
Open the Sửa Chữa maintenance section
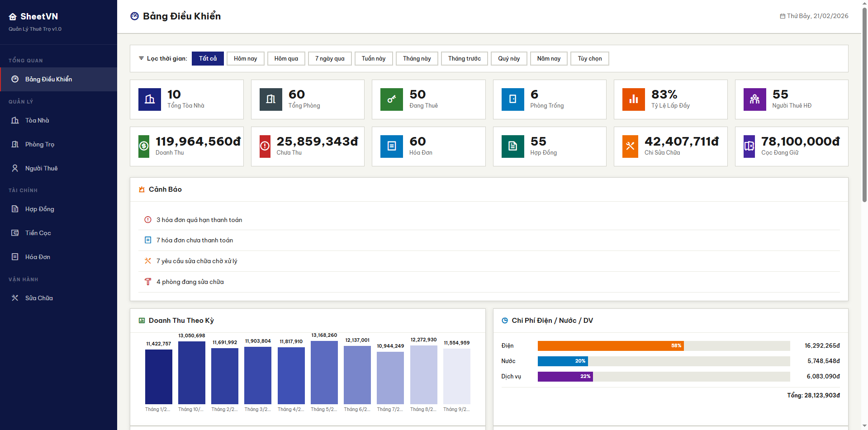(39, 298)
